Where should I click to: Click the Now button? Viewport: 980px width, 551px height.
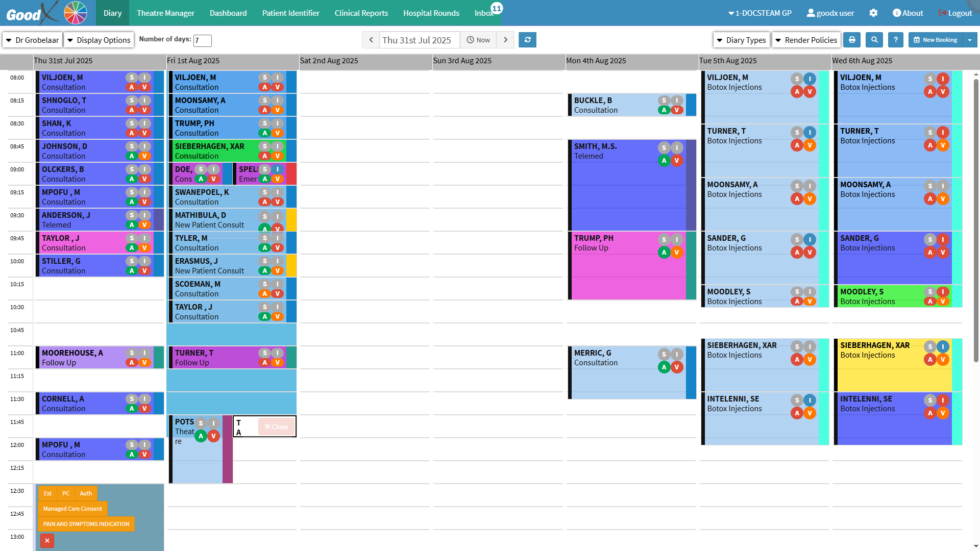pos(478,40)
